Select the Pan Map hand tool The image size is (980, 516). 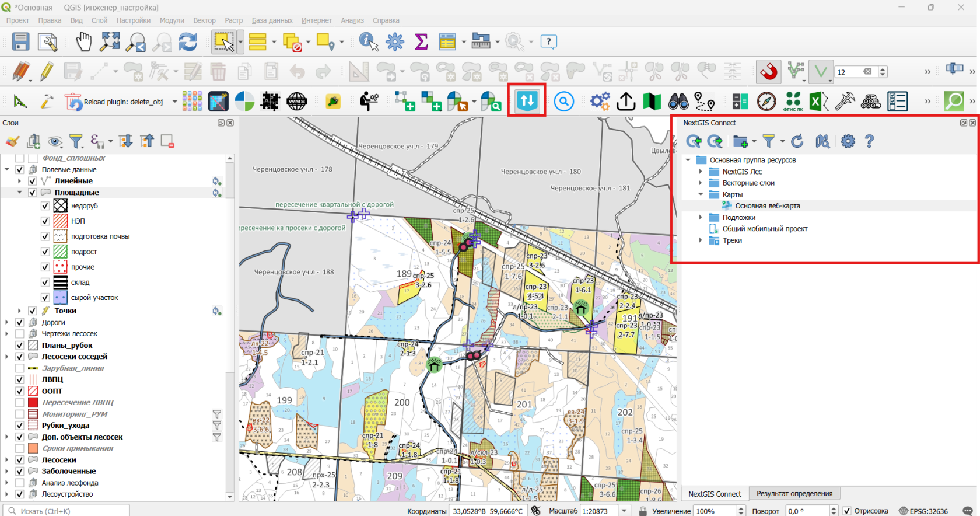(x=83, y=42)
